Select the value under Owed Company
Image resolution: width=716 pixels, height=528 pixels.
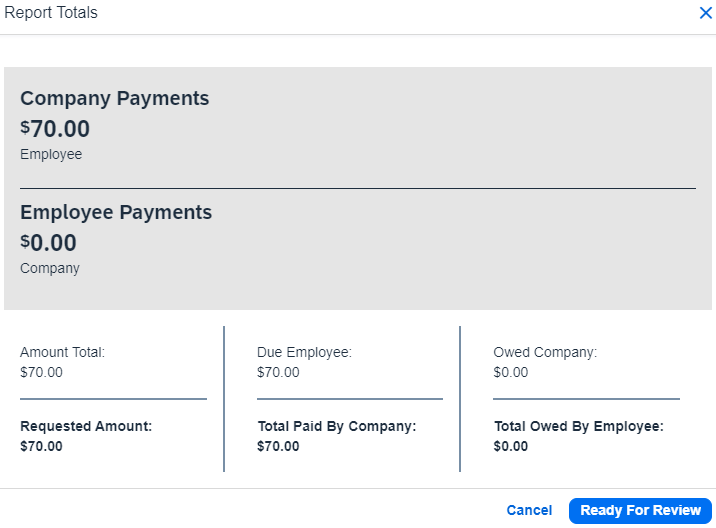(511, 372)
